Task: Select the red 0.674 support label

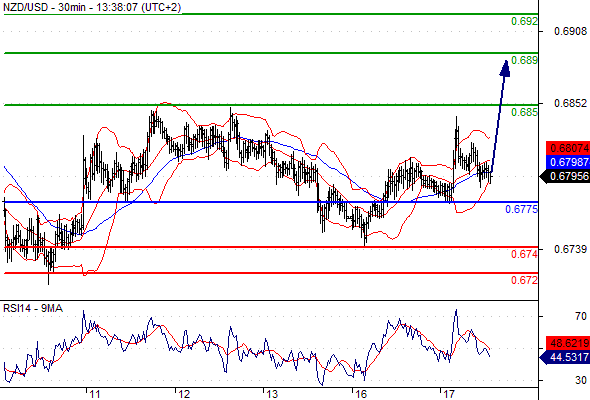Action: pyautogui.click(x=525, y=254)
